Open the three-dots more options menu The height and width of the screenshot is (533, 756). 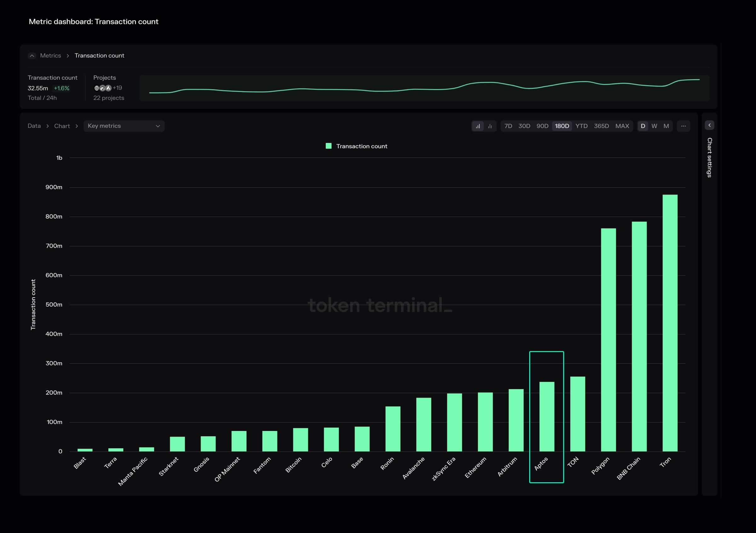(x=683, y=126)
